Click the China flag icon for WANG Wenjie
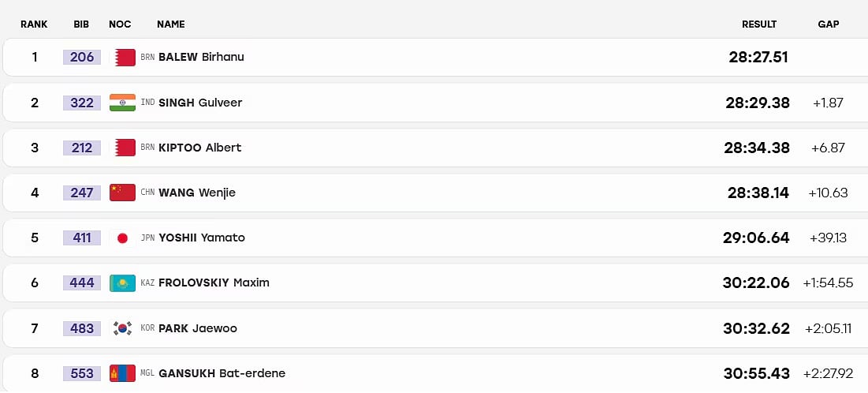Viewport: 868px width, 393px height. coord(122,193)
